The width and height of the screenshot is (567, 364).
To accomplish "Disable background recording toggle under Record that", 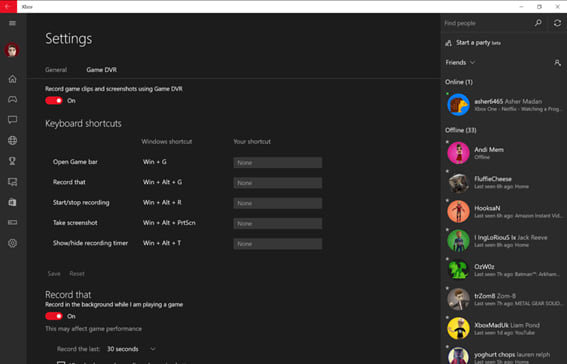I will click(54, 316).
